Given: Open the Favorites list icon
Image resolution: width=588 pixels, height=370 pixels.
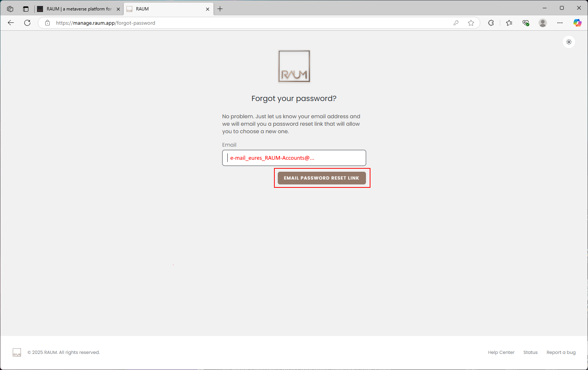Looking at the screenshot, I should (509, 23).
